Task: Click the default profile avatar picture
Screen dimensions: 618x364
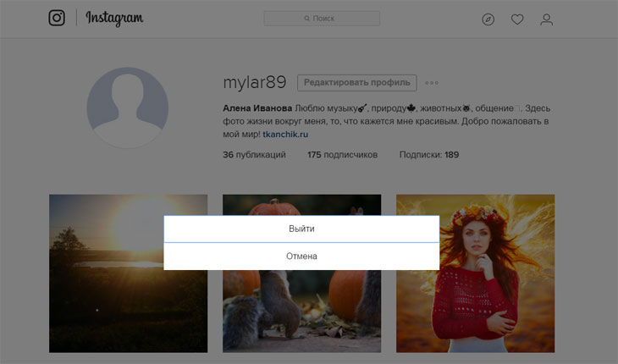Action: point(127,108)
